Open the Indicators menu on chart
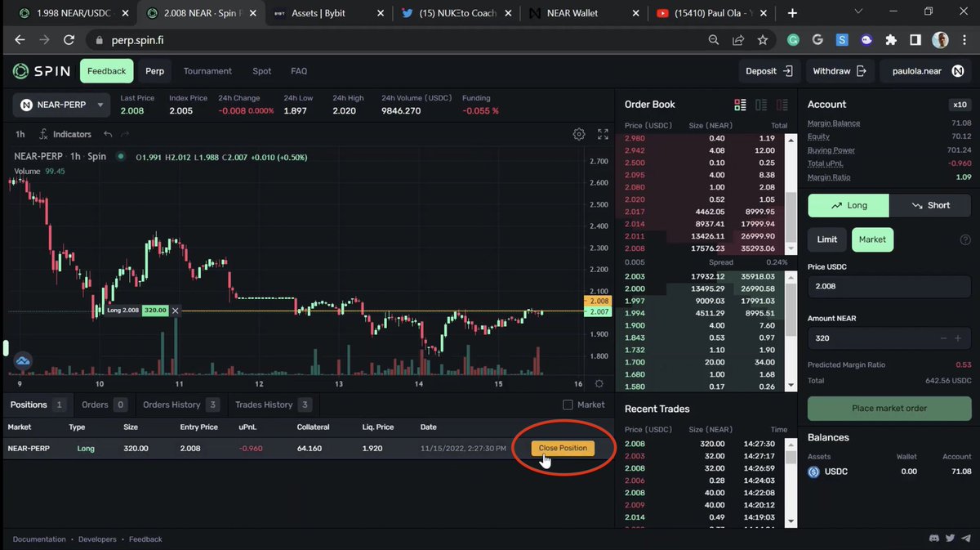 [65, 134]
